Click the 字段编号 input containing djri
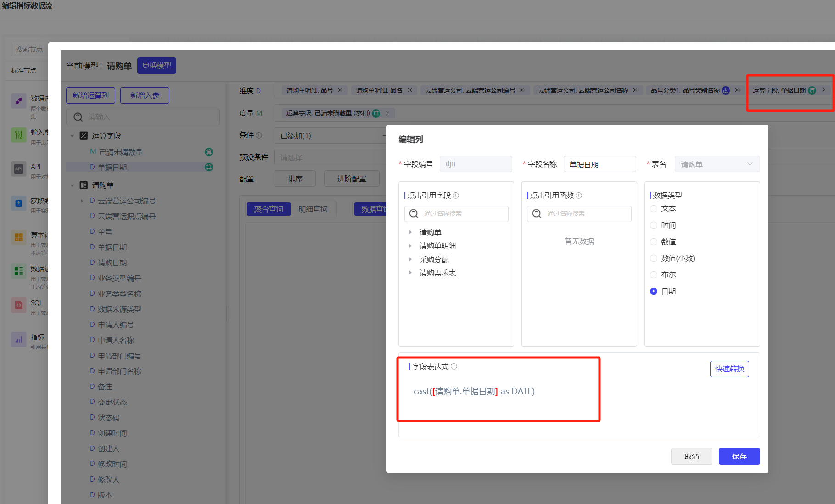The image size is (835, 504). [476, 164]
